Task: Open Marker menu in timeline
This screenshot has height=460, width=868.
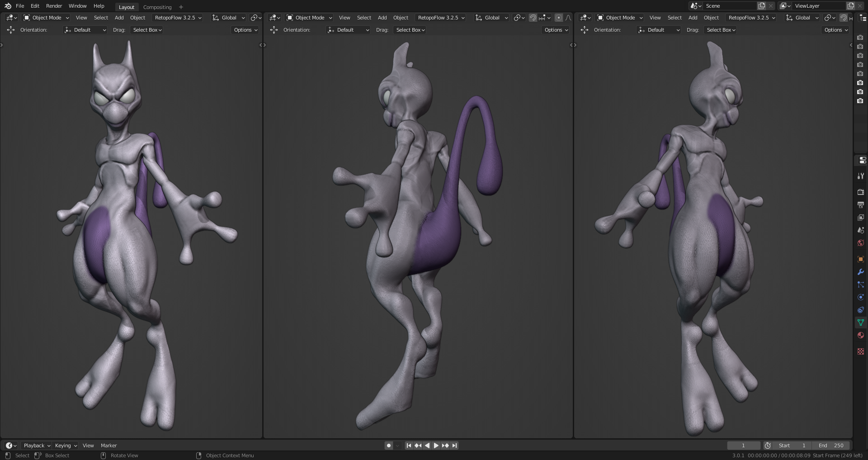Action: (108, 446)
